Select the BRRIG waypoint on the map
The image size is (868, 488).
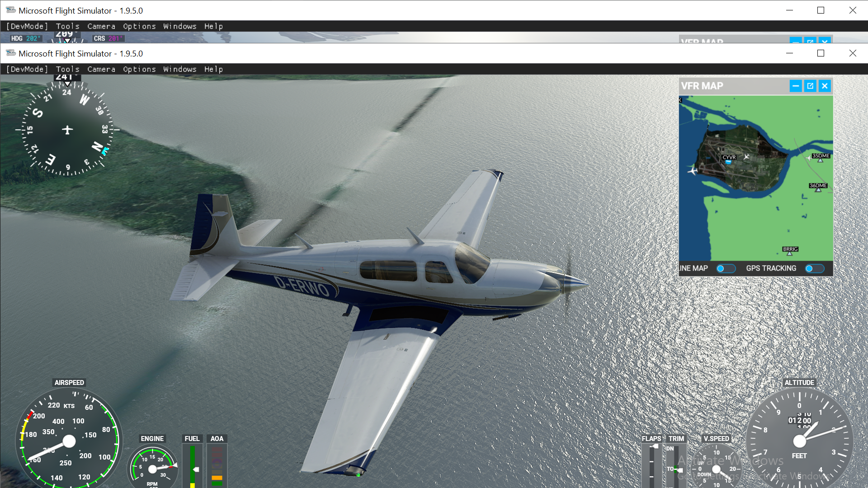tap(790, 250)
